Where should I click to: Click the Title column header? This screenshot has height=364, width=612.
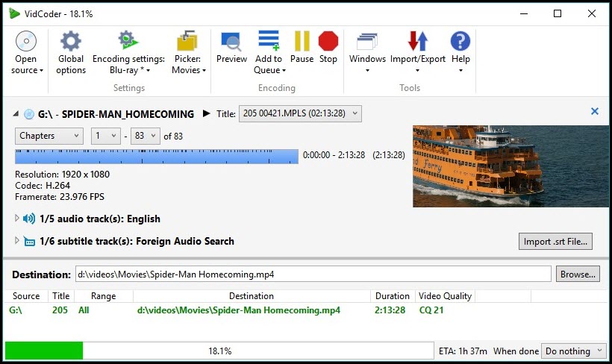[61, 296]
